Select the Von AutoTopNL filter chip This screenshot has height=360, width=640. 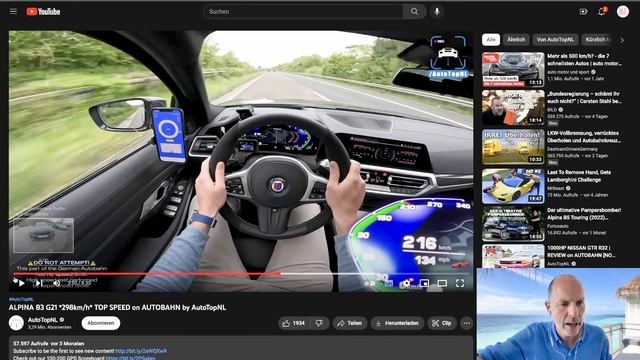click(x=555, y=40)
